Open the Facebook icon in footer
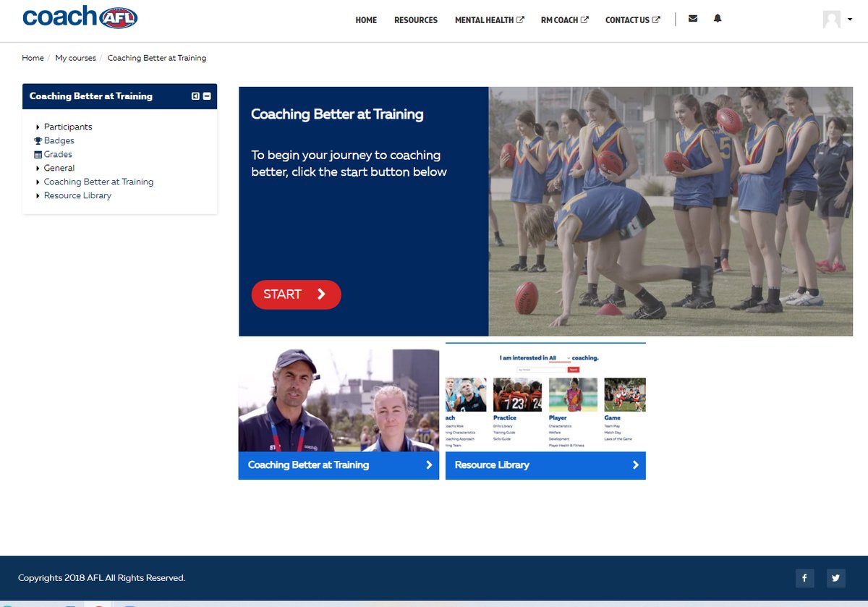This screenshot has width=868, height=607. (x=804, y=578)
